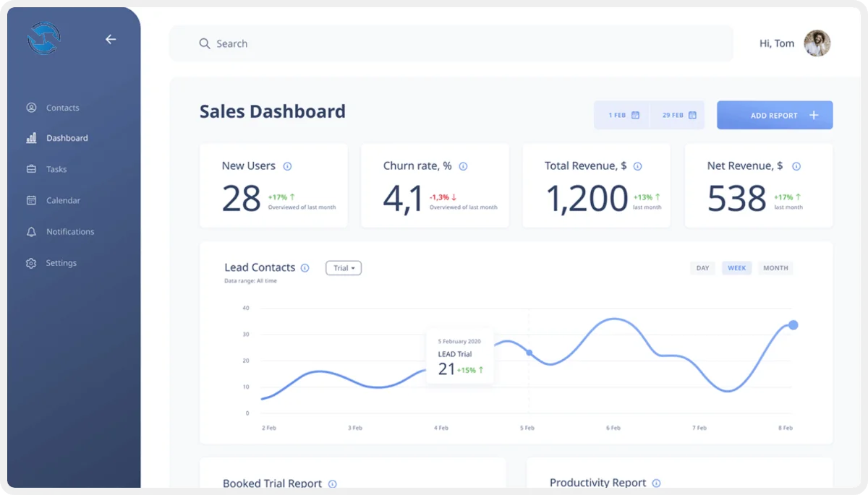The width and height of the screenshot is (868, 495).
Task: Click Tom's profile avatar
Action: coord(817,43)
